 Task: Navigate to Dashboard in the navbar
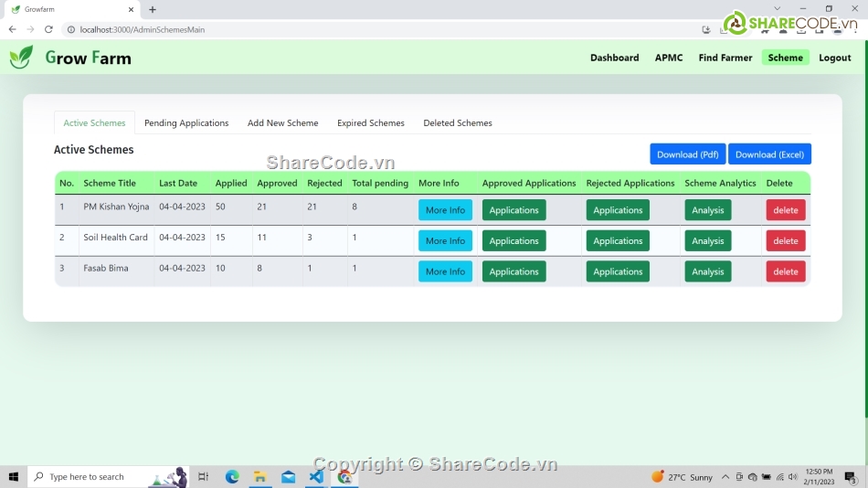click(x=614, y=58)
